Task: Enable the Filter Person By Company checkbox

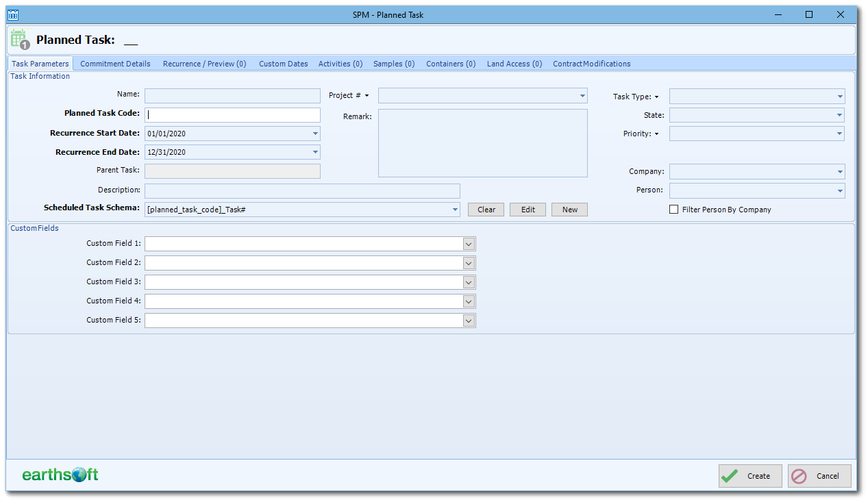Action: [x=673, y=210]
